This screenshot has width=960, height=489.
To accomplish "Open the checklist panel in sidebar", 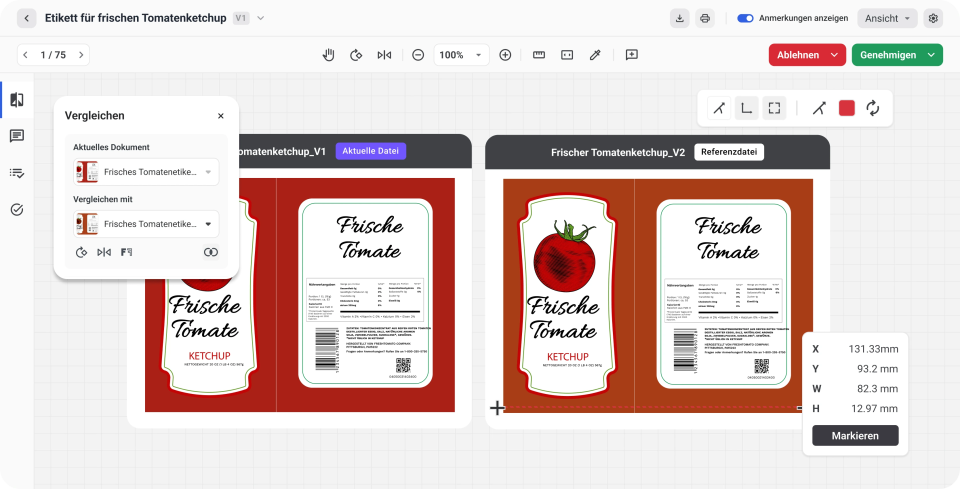I will tap(17, 173).
